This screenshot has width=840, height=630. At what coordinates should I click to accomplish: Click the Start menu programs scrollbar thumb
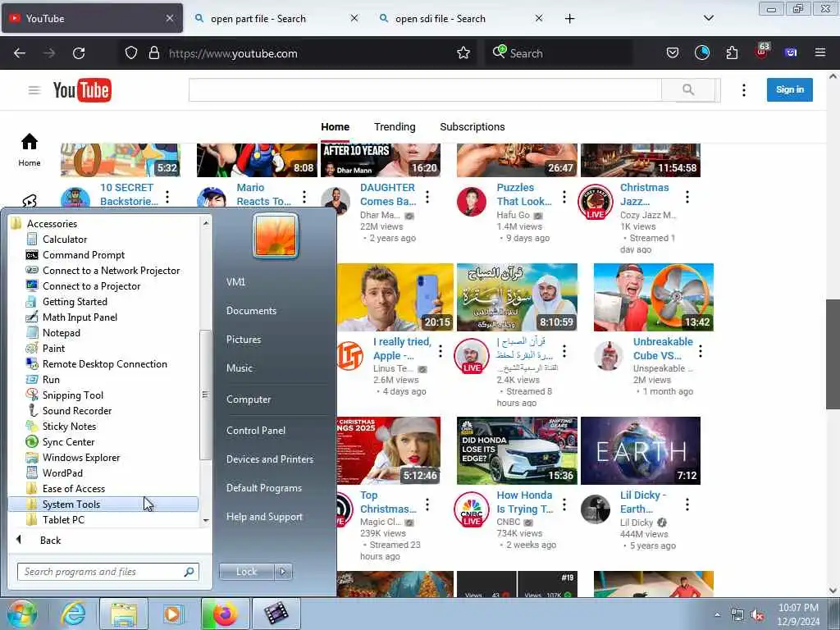tap(204, 395)
